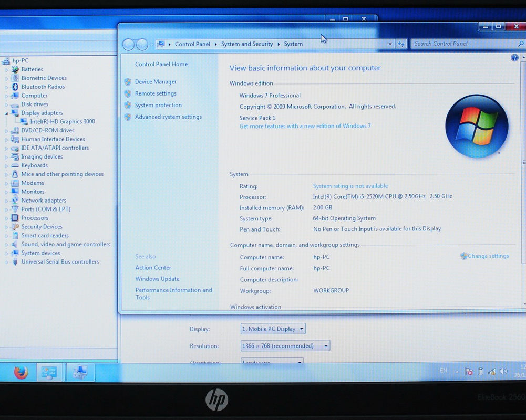Click the volume speaker tray icon
The image size is (526, 420).
pos(503,371)
